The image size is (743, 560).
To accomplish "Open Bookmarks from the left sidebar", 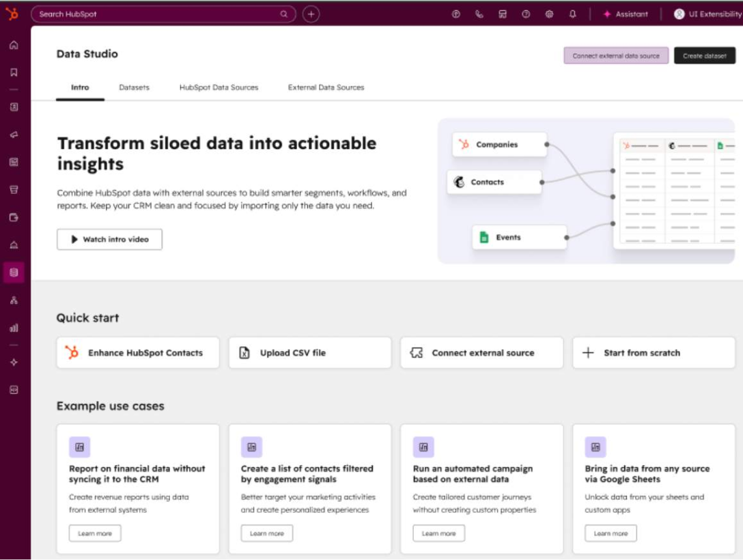I will coord(13,72).
